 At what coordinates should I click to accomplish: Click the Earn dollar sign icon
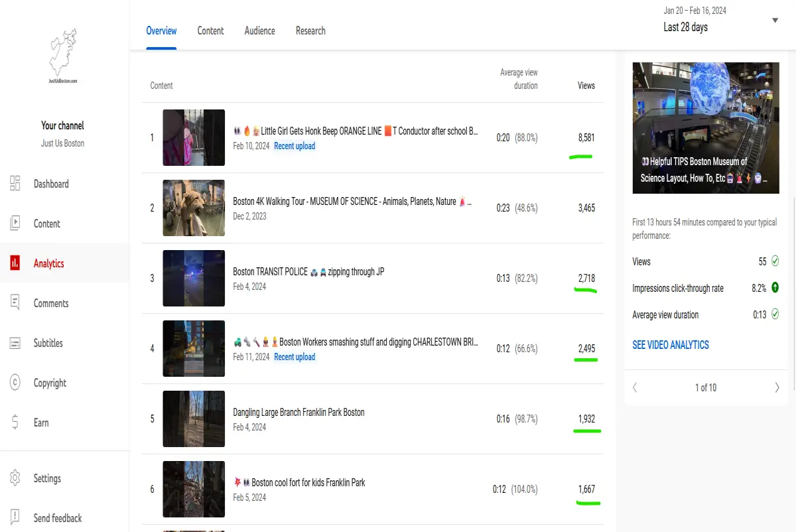click(15, 423)
